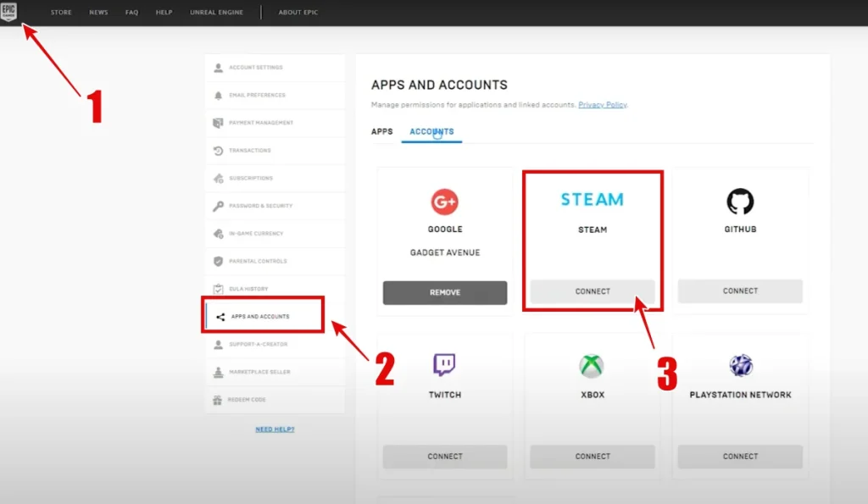Connect the GitHub account
Viewport: 868px width, 504px height.
pos(740,291)
